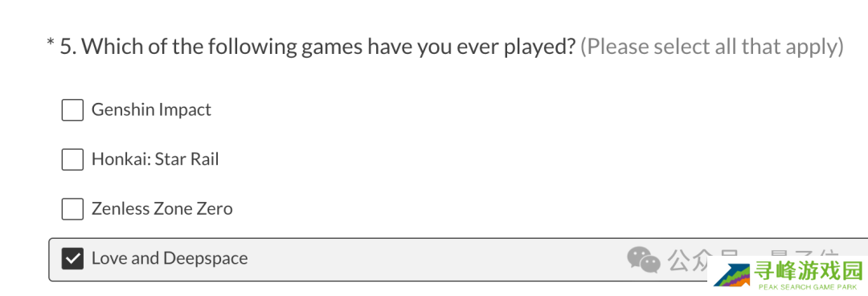Check the Genshin Impact checkbox
This screenshot has height=296, width=868.
tap(72, 109)
